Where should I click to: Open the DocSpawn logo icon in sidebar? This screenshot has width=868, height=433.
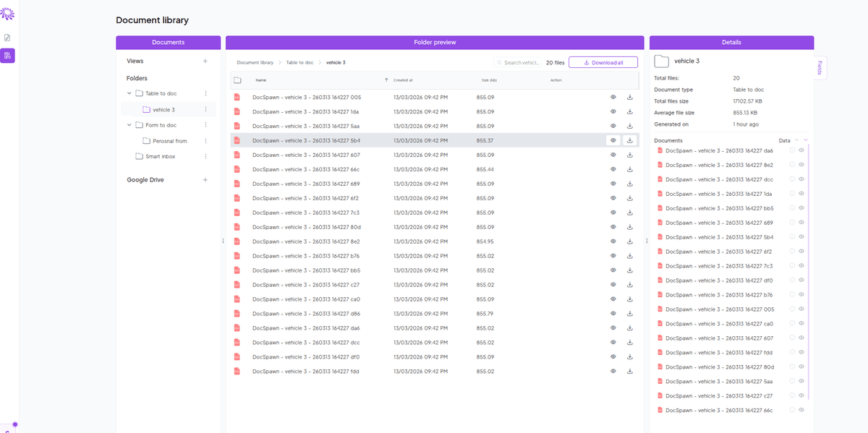tap(7, 13)
